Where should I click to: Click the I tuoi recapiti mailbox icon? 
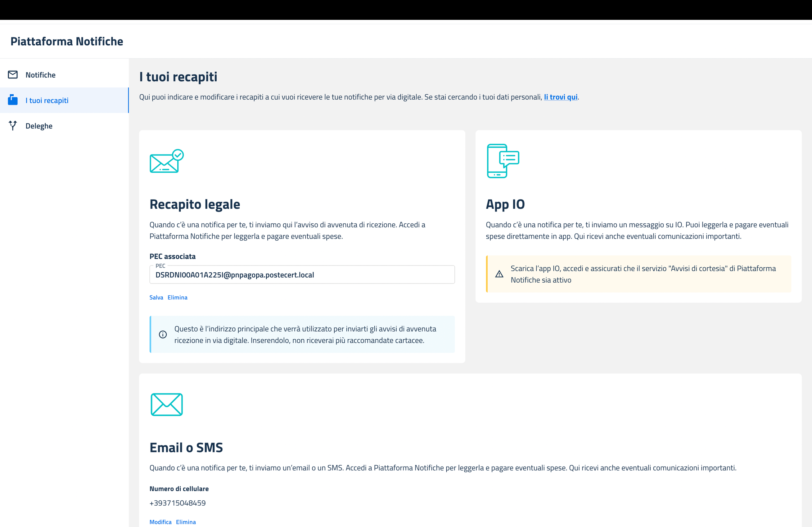13,100
